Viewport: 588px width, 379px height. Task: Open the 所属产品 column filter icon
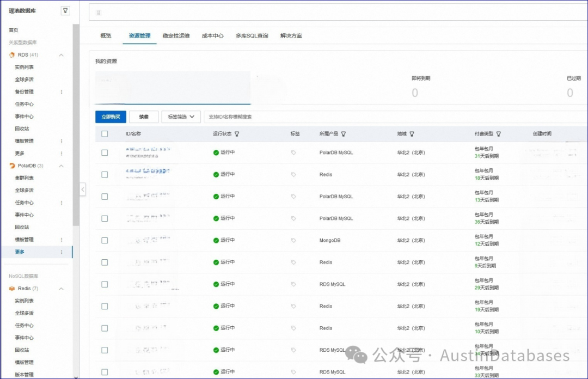click(x=344, y=134)
